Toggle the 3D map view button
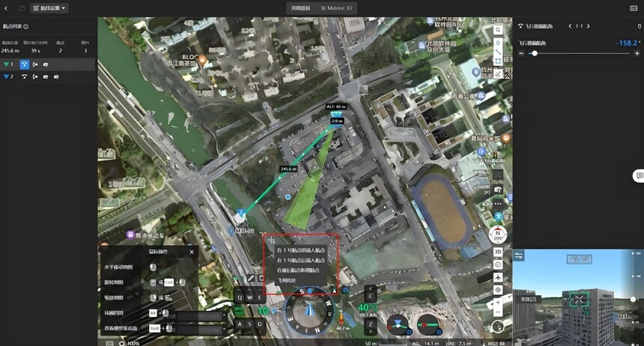 coord(498,252)
